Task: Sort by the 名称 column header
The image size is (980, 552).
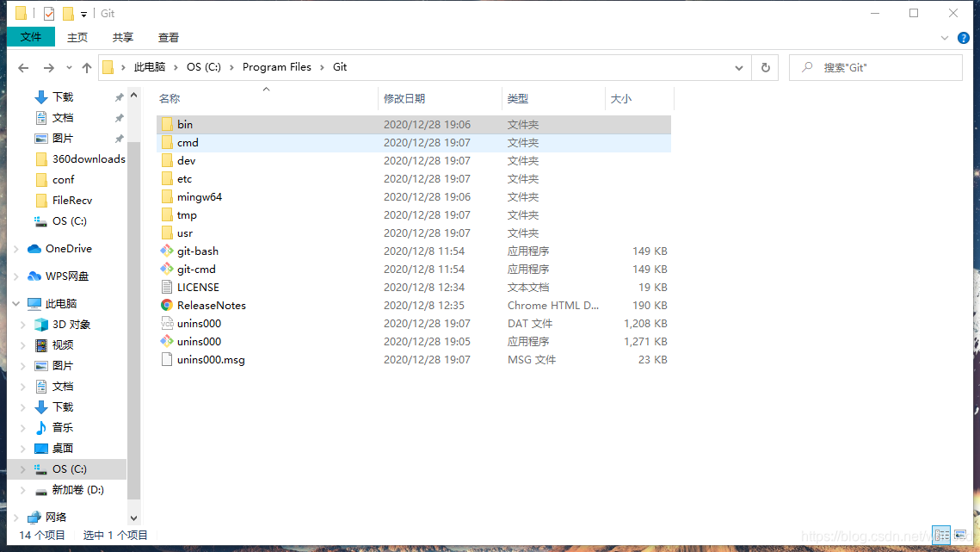Action: coord(267,99)
